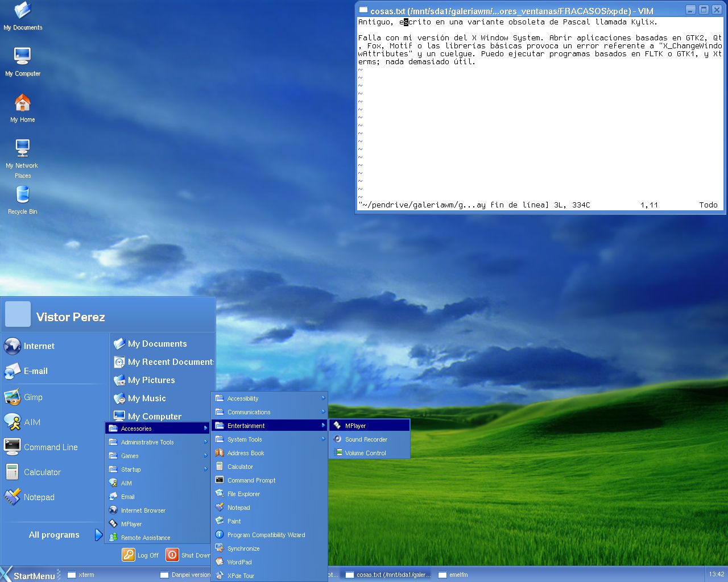Select the My Home desktop icon
Viewport: 728px width, 582px height.
coord(23,108)
